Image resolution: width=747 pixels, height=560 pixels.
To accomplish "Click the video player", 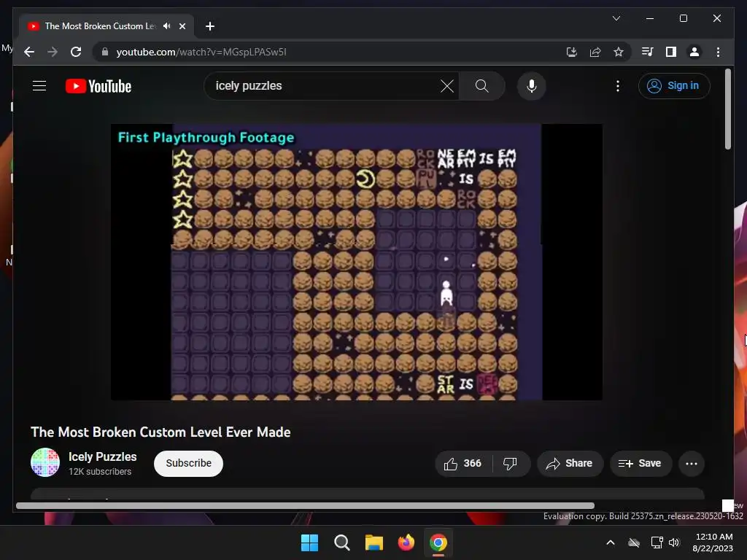I will (356, 262).
